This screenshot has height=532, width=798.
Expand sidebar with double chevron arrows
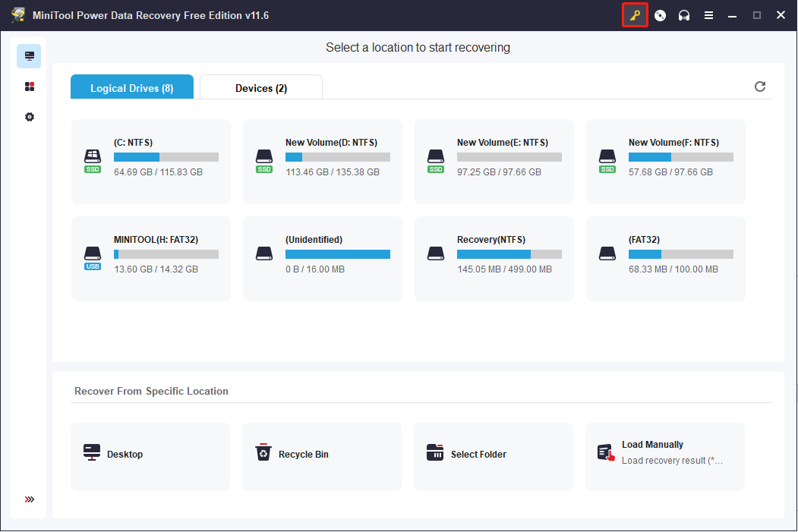(x=30, y=499)
